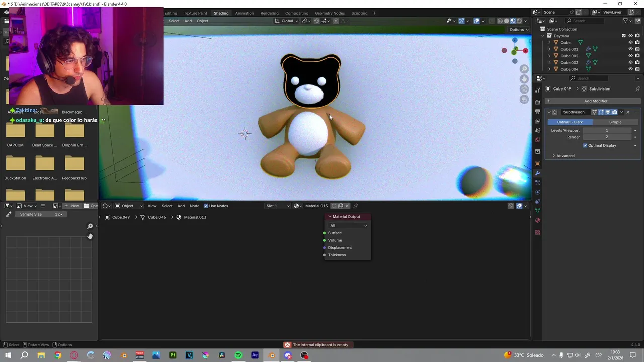Collapse the Subdivision modifier panel
Screen dimensions: 644x362
pos(549,112)
